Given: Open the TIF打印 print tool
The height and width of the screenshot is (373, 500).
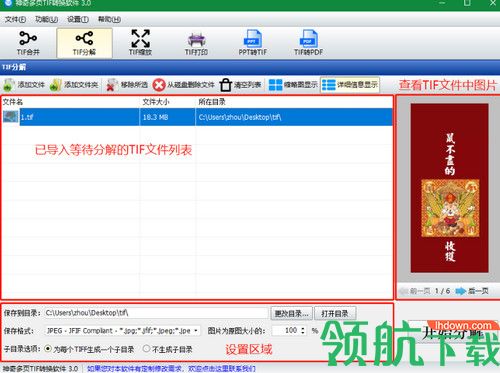Looking at the screenshot, I should click(x=196, y=43).
